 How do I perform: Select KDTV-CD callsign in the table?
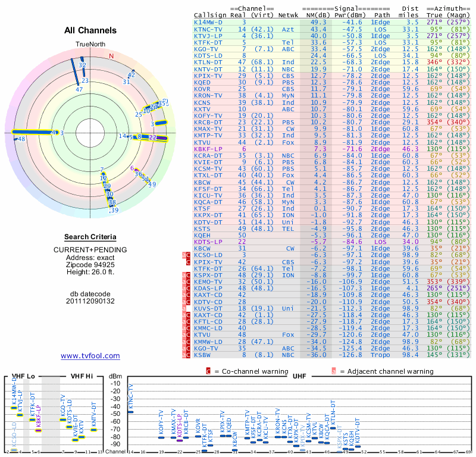tap(208, 302)
